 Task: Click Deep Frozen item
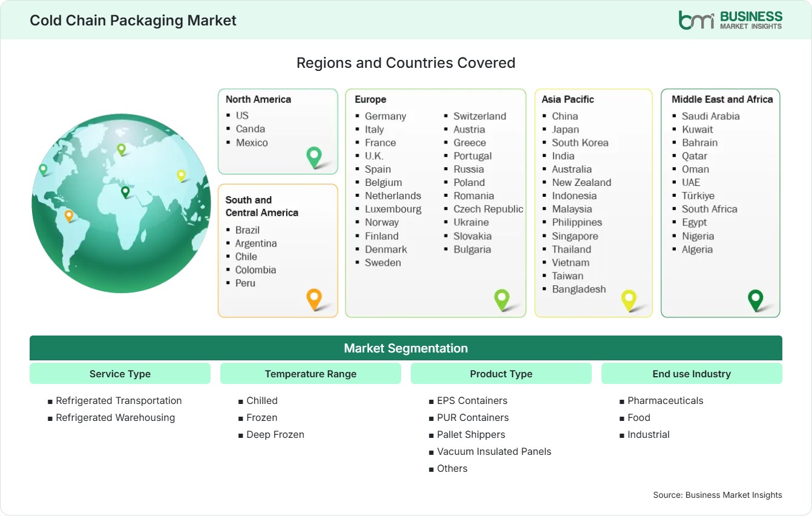pyautogui.click(x=275, y=434)
